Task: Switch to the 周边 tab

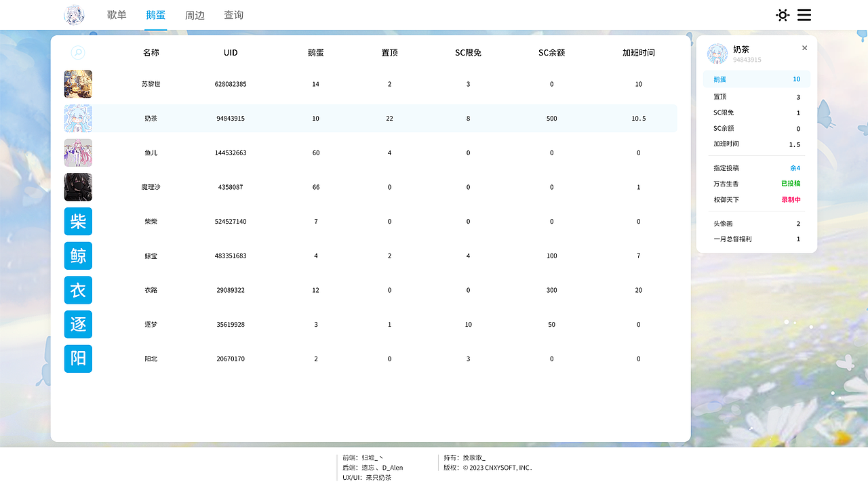Action: coord(195,14)
